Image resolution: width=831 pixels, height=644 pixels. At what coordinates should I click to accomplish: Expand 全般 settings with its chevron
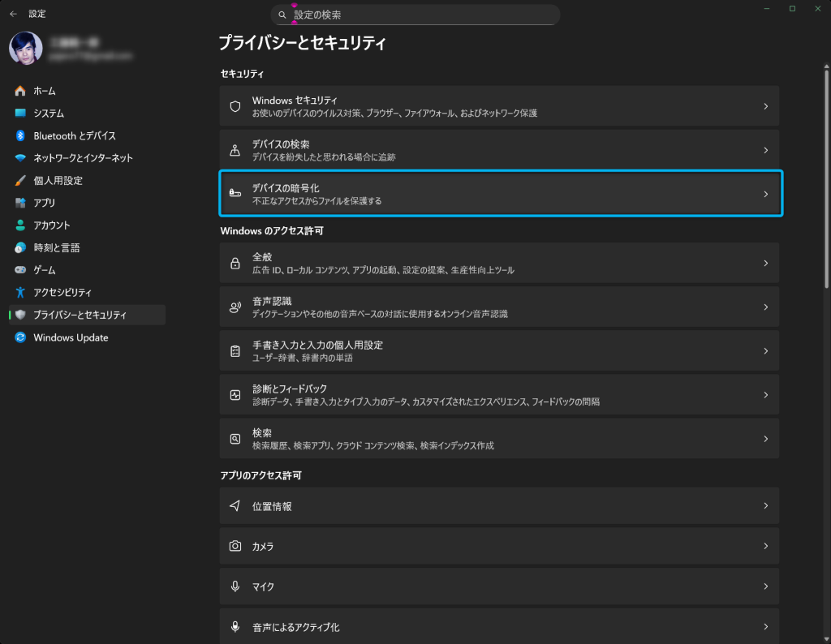(x=765, y=264)
